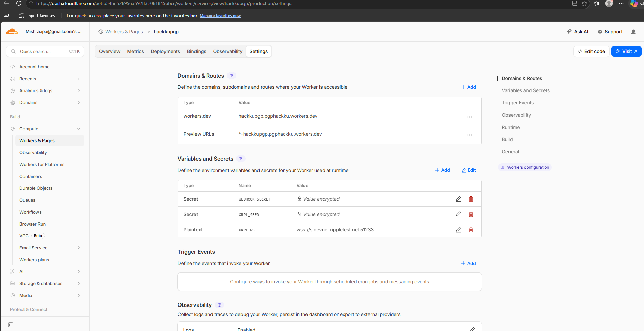Add a new variable or secret
The image size is (644, 331).
click(x=443, y=170)
